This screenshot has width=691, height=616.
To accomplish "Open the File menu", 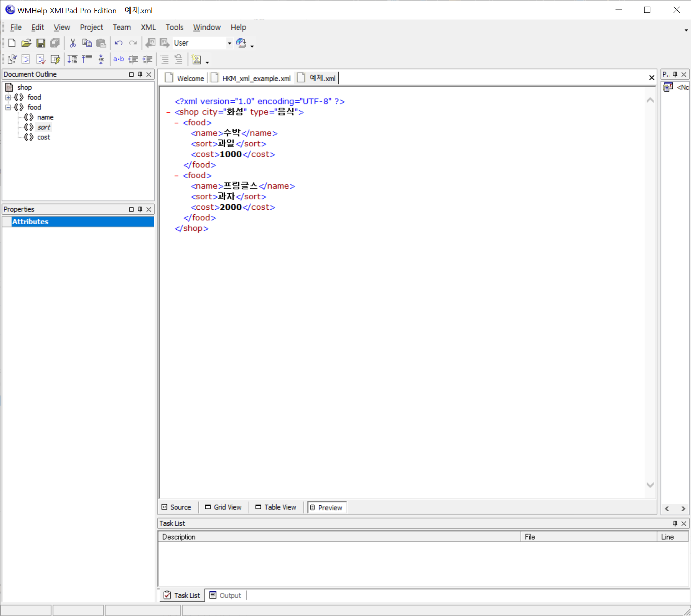I will (16, 27).
